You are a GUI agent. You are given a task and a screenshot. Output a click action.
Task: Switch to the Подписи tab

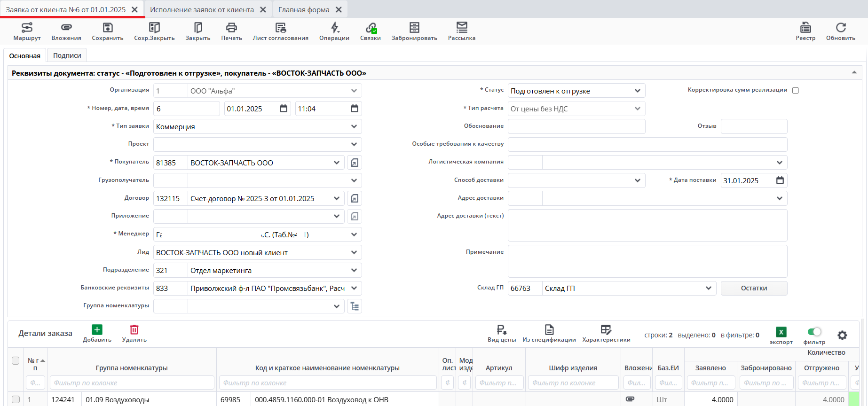(x=67, y=55)
